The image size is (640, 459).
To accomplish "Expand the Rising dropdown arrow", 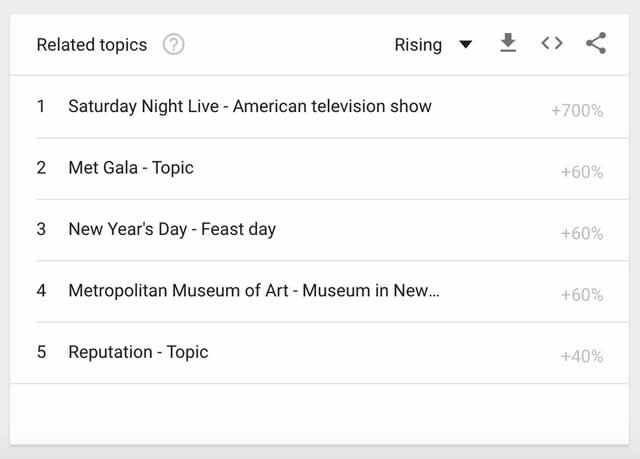I will click(465, 44).
